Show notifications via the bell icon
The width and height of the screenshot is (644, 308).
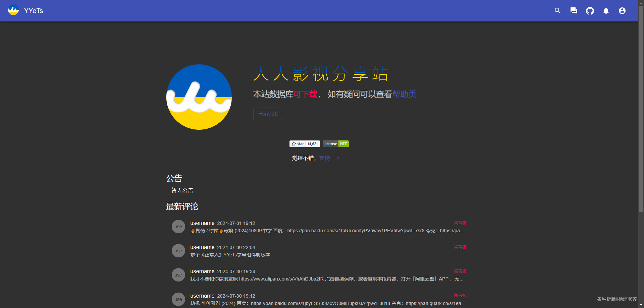606,11
